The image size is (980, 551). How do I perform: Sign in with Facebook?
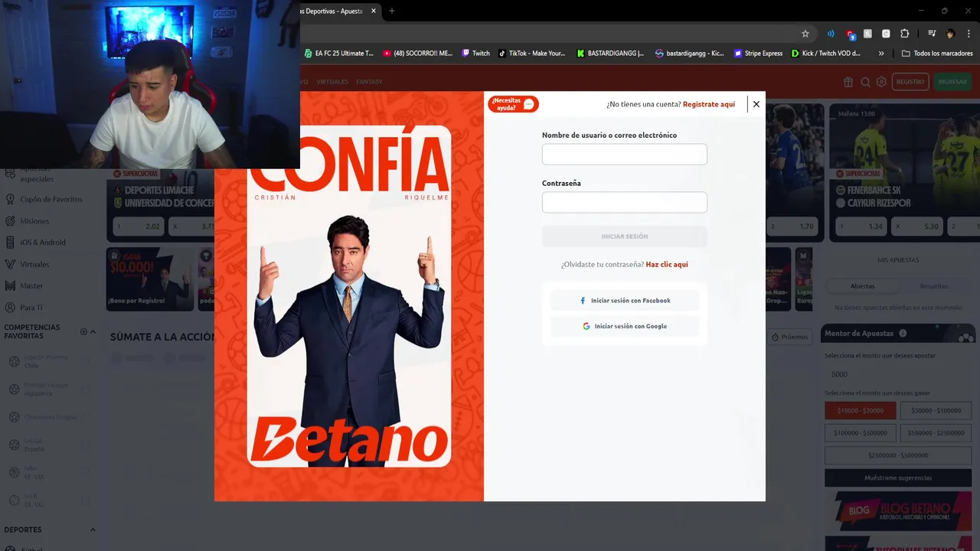(625, 301)
